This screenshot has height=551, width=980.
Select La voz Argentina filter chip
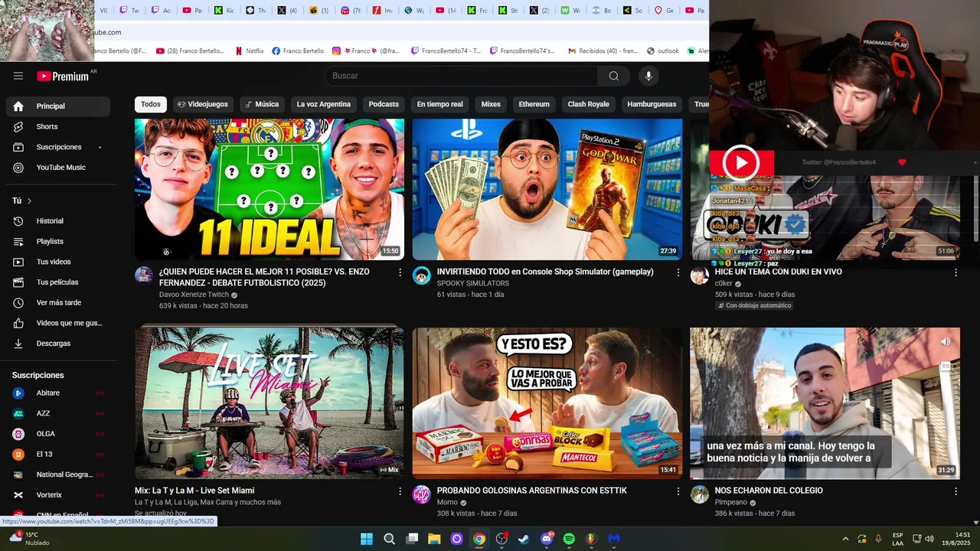click(x=324, y=104)
